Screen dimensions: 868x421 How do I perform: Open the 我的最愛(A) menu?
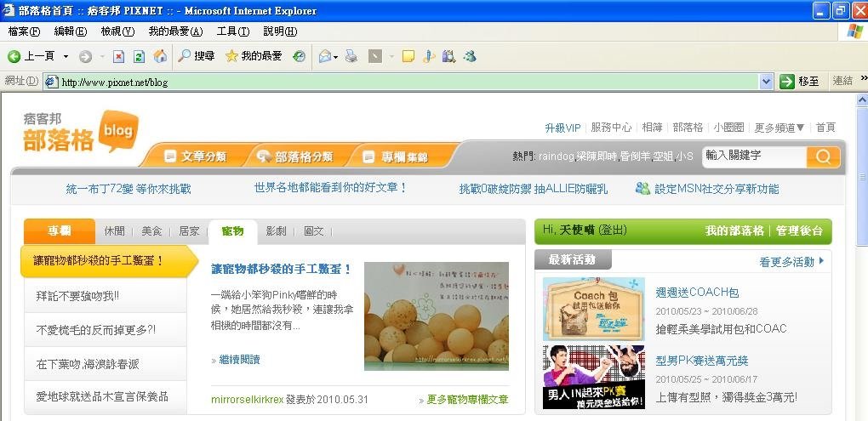tap(175, 31)
